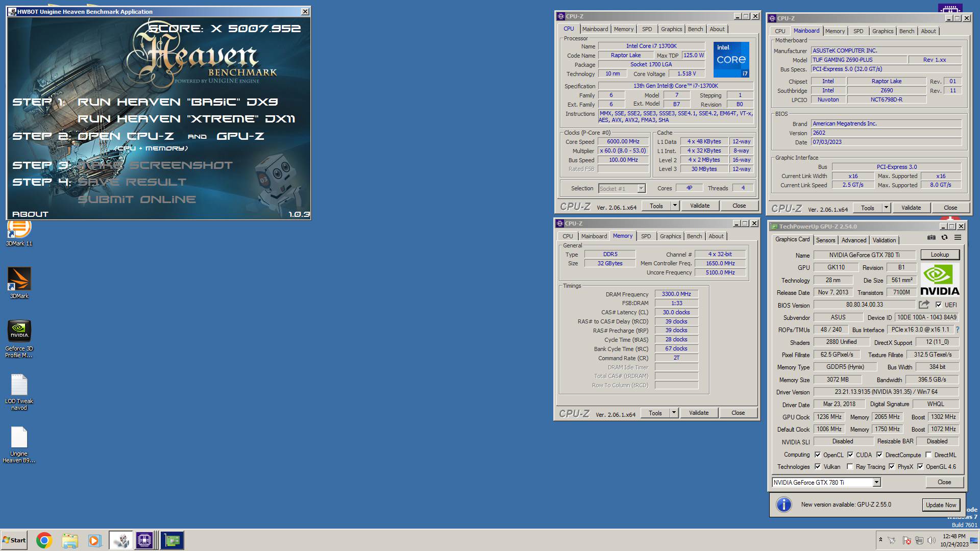Toggle the Vulkan checkbox
The height and width of the screenshot is (551, 980).
click(818, 466)
